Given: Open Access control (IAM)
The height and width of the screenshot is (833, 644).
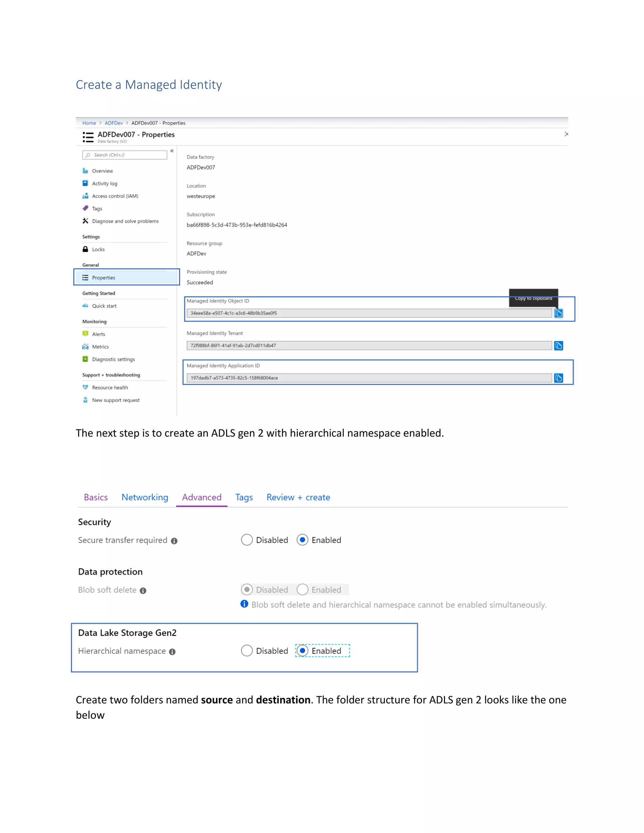Looking at the screenshot, I should 110,196.
